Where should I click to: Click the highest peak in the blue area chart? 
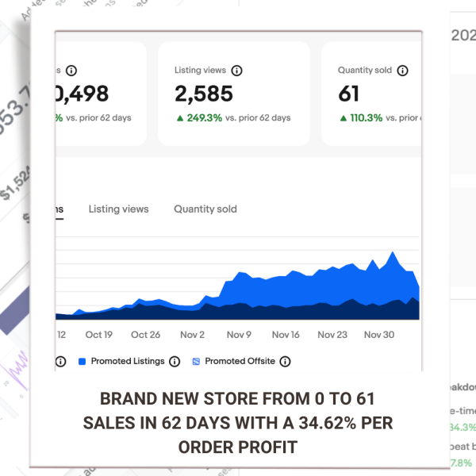pos(393,252)
